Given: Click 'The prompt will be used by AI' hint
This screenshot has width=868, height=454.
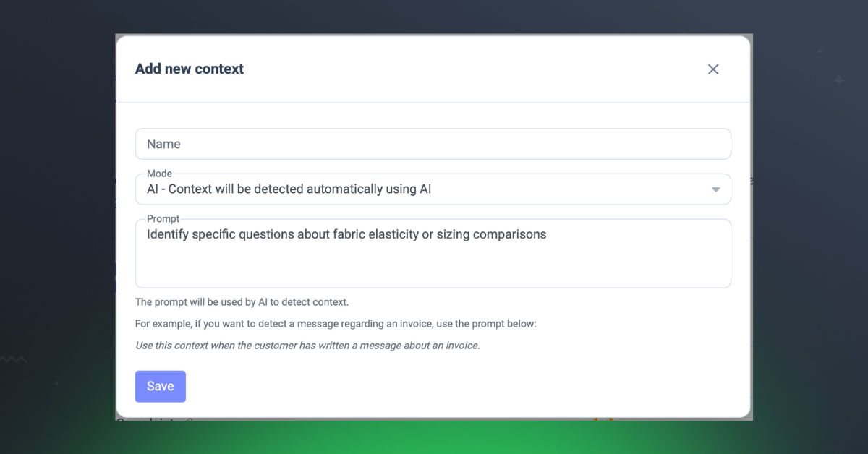Looking at the screenshot, I should click(242, 302).
